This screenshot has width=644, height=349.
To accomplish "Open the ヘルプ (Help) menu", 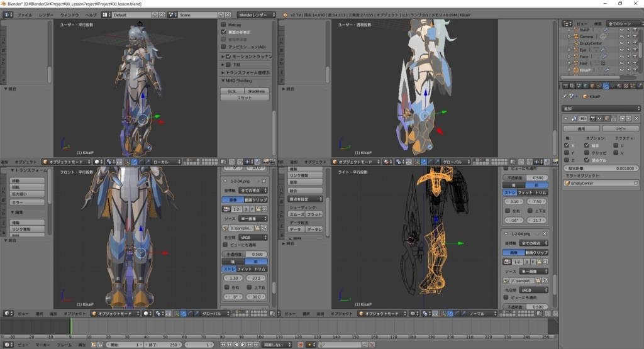I will tap(91, 15).
